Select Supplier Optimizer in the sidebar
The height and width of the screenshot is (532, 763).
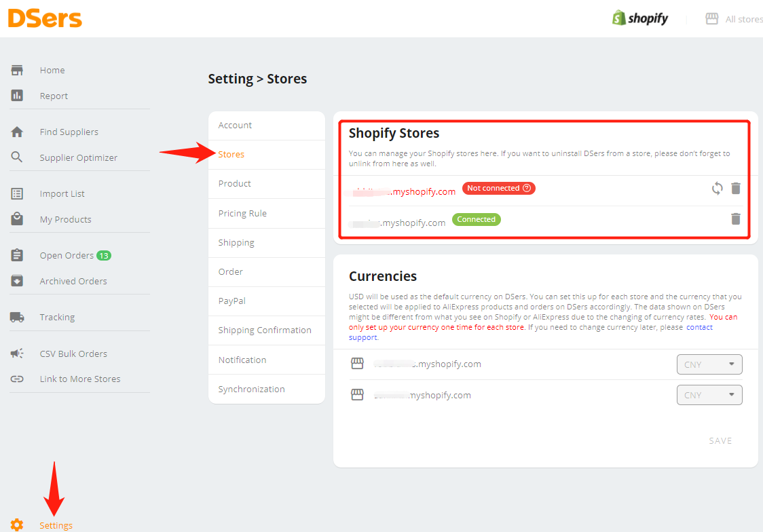[78, 157]
